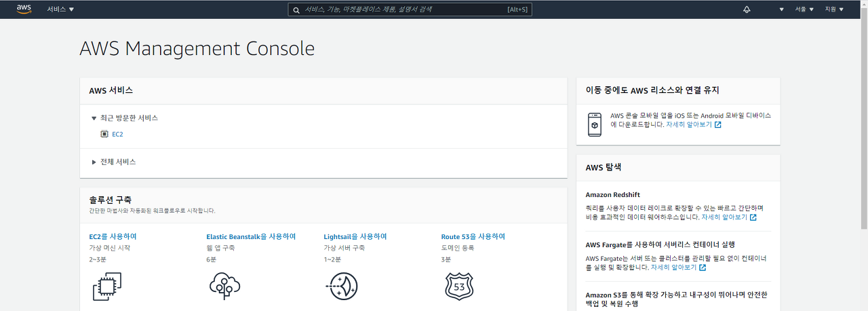Click the AWS Management Console title
The image size is (868, 311).
(x=197, y=49)
